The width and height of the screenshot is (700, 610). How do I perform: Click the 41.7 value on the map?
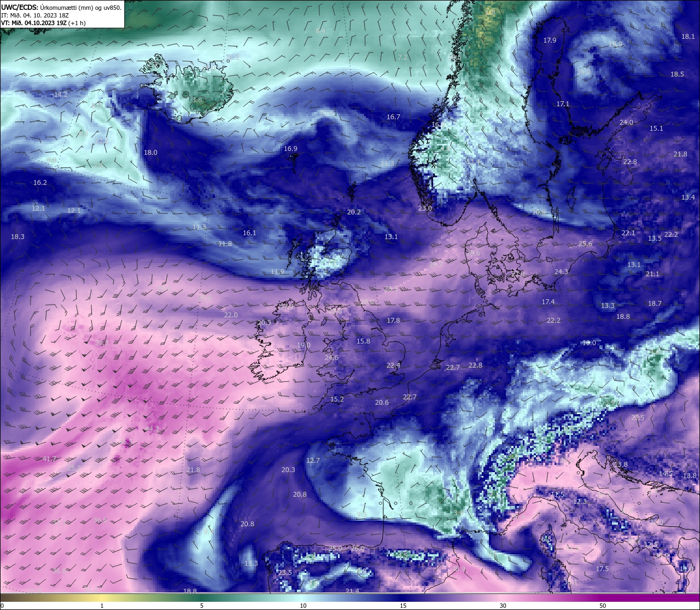point(49,459)
